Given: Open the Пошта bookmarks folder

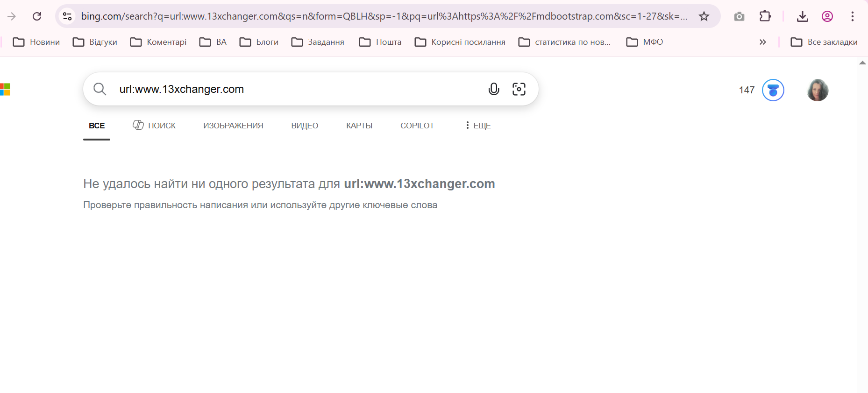Looking at the screenshot, I should [380, 42].
